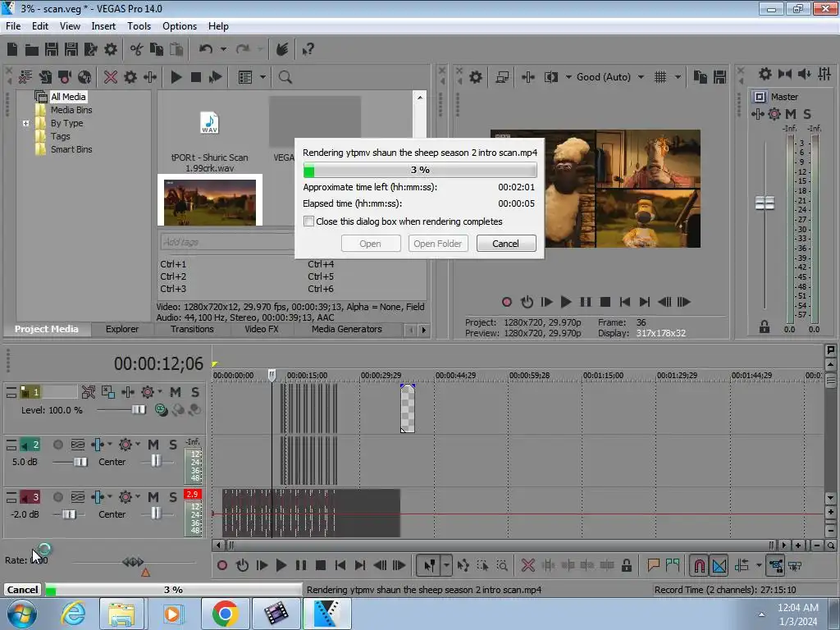Click Copy Snapshot to Clipboard icon

pyautogui.click(x=701, y=77)
